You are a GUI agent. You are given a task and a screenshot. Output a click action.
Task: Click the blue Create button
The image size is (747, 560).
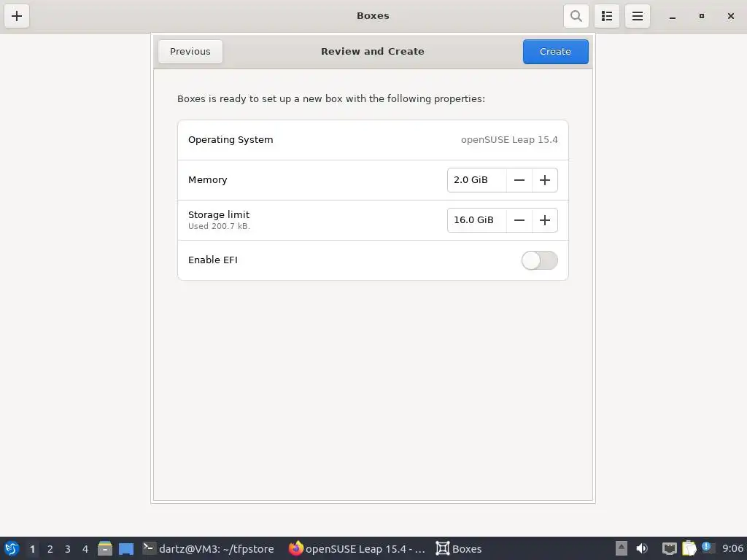555,52
